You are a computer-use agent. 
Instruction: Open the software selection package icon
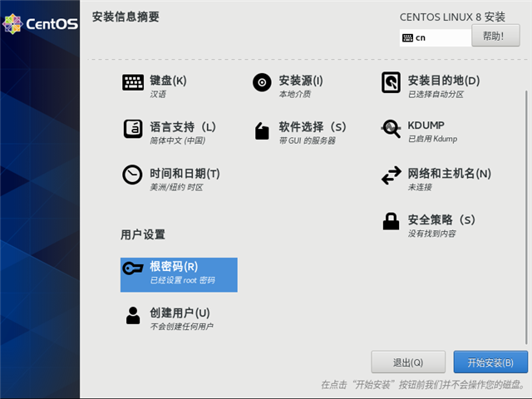(262, 131)
